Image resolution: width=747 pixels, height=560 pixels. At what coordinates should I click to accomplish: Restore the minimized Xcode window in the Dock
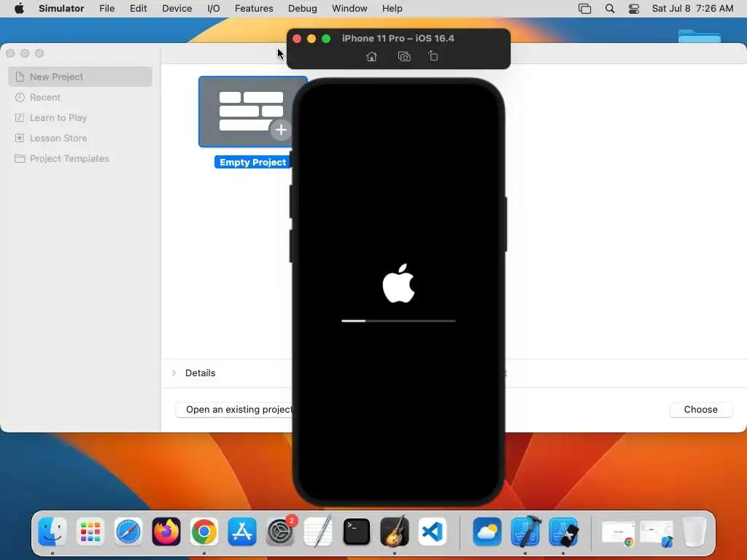coord(657,533)
